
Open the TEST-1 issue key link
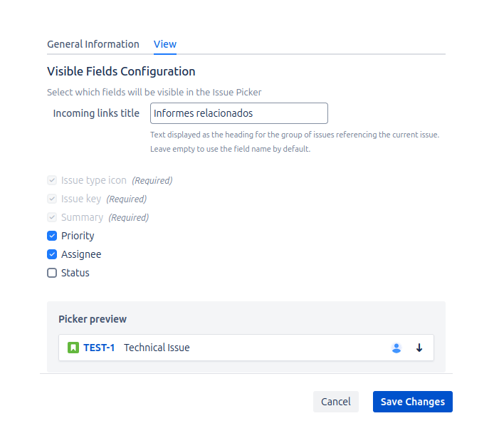click(x=99, y=348)
